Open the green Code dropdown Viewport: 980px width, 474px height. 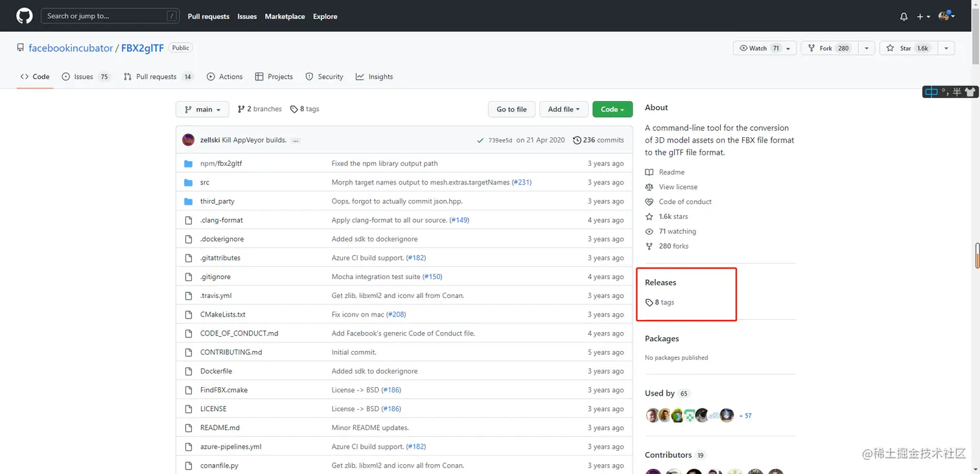[612, 109]
